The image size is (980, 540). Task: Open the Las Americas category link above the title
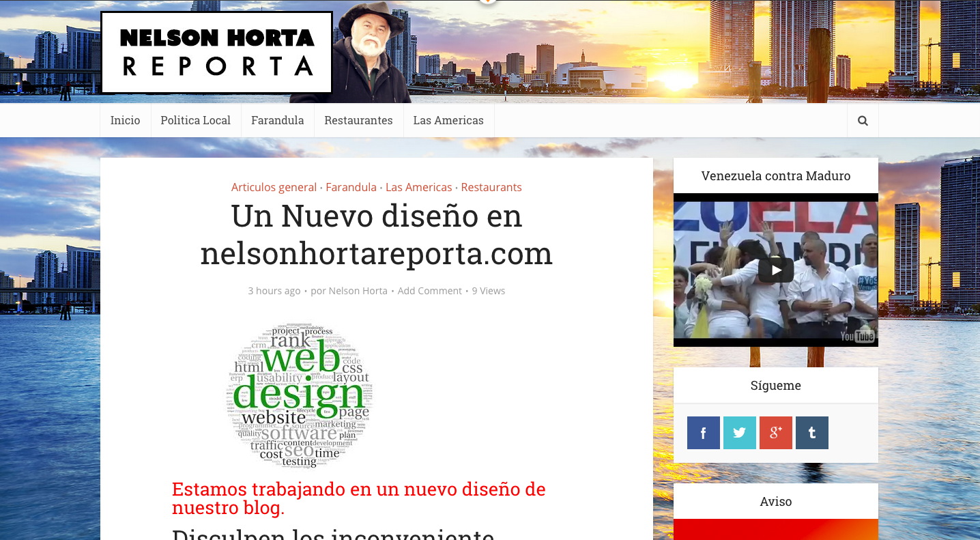point(418,187)
